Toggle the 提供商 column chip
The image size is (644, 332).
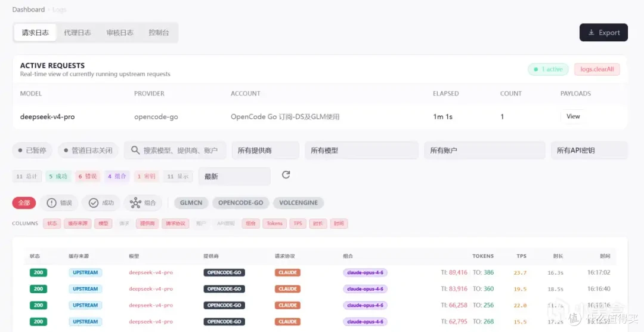147,223
